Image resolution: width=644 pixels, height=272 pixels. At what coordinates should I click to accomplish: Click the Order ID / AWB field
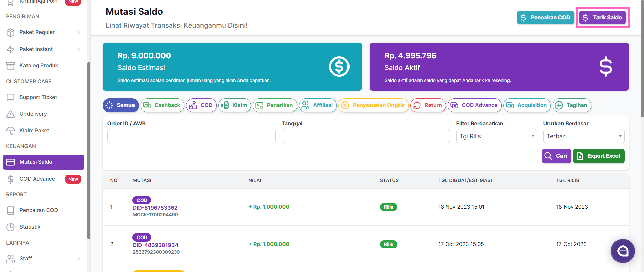(x=191, y=136)
